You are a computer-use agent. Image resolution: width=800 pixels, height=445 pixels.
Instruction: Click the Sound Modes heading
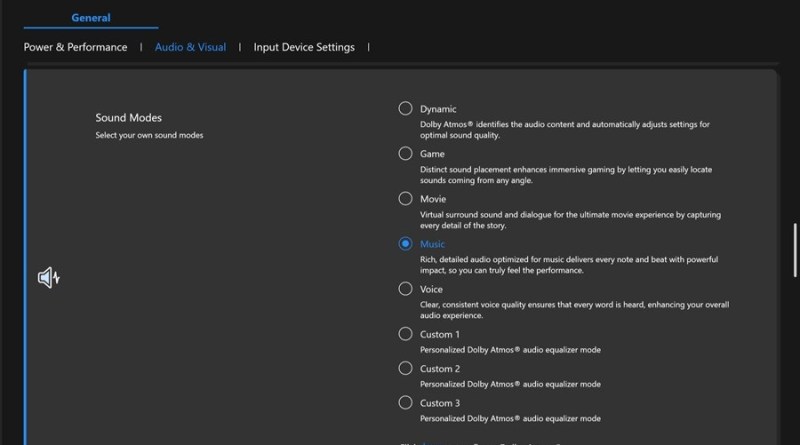coord(128,118)
